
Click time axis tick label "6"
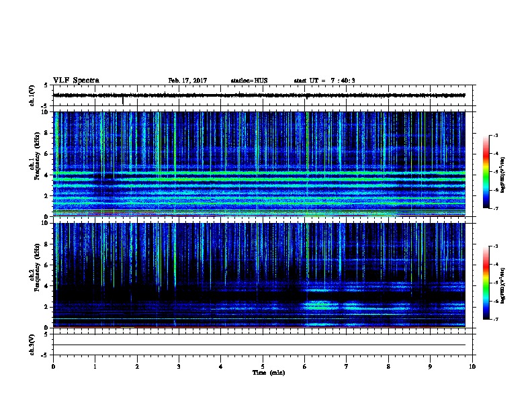pos(305,367)
